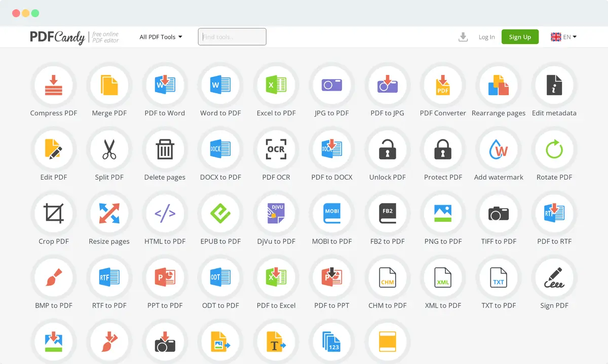Click the green macOS maximize button
This screenshot has height=364, width=608.
[35, 13]
